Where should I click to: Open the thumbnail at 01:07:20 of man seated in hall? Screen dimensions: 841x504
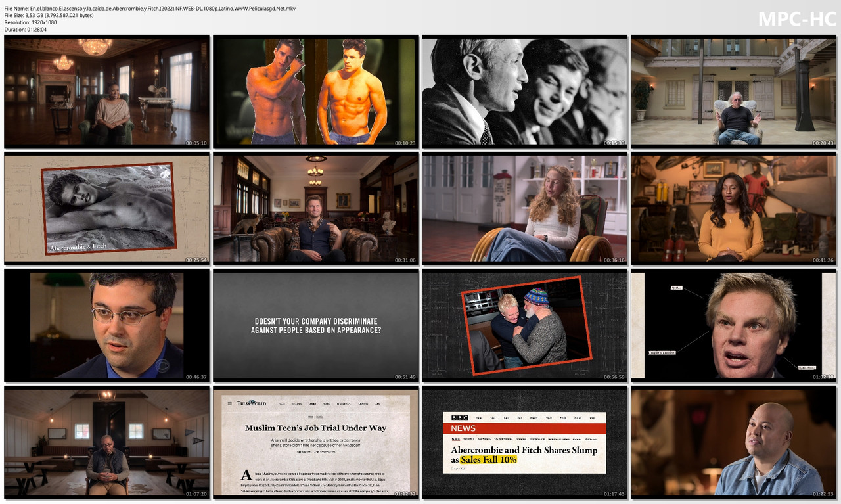[106, 442]
